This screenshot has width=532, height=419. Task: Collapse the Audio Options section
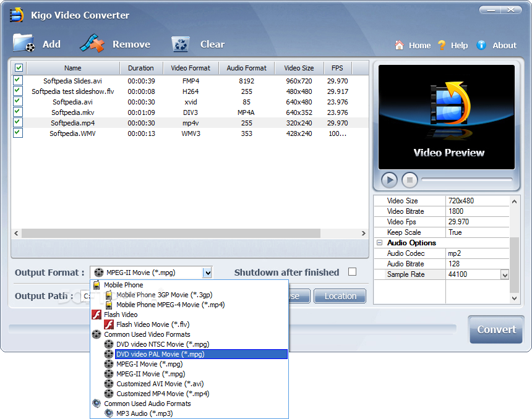click(380, 243)
